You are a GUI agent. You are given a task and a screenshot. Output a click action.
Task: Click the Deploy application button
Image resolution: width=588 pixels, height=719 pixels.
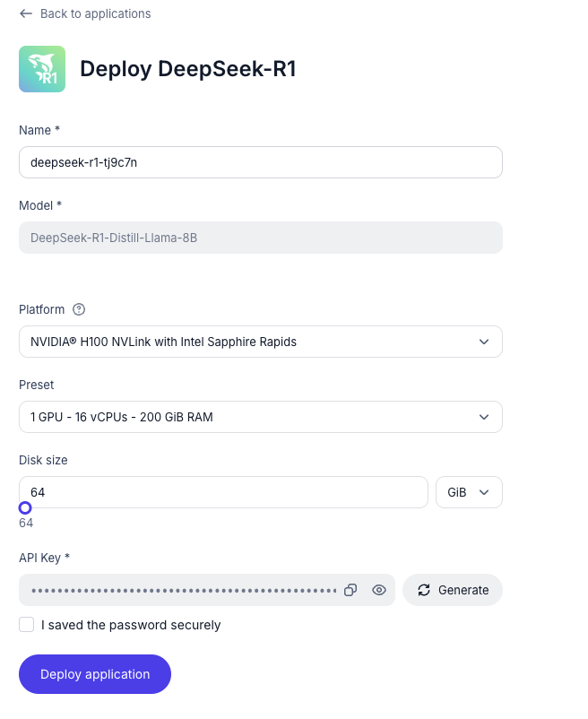click(95, 674)
